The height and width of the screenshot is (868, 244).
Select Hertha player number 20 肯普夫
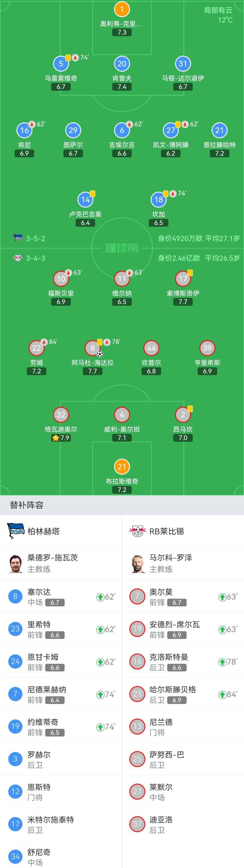[x=122, y=64]
